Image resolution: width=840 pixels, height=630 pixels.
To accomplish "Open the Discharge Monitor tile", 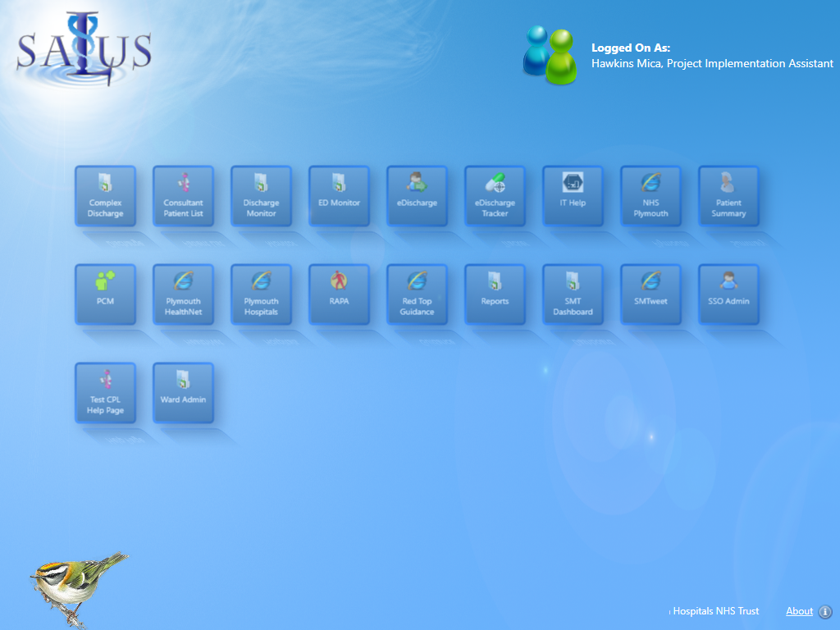I will 261,196.
